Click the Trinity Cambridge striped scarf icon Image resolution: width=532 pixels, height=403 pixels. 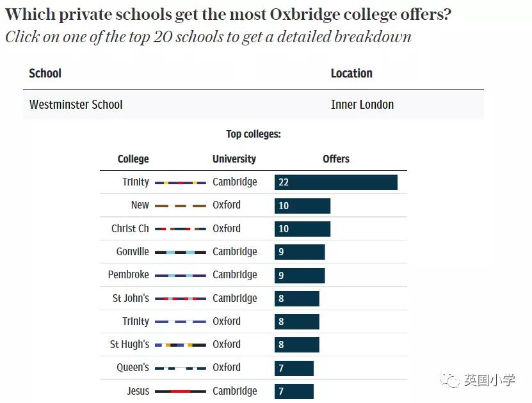(x=181, y=182)
